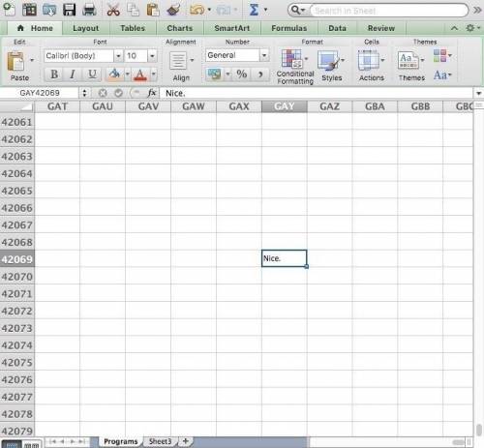Open Conditional Formatting icon
The height and width of the screenshot is (448, 484).
pos(291,59)
